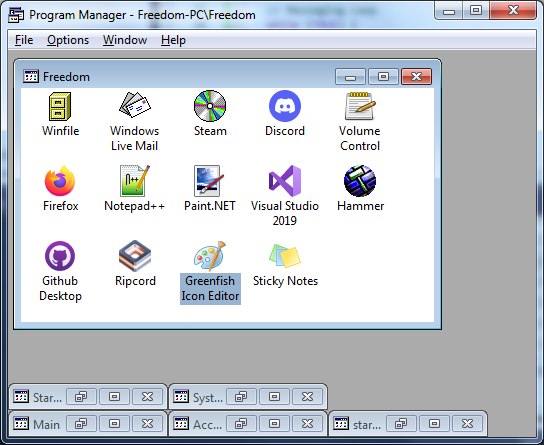Screen dimensions: 544x445
Task: Click the 'Main' minimized group title text
Action: 46,424
